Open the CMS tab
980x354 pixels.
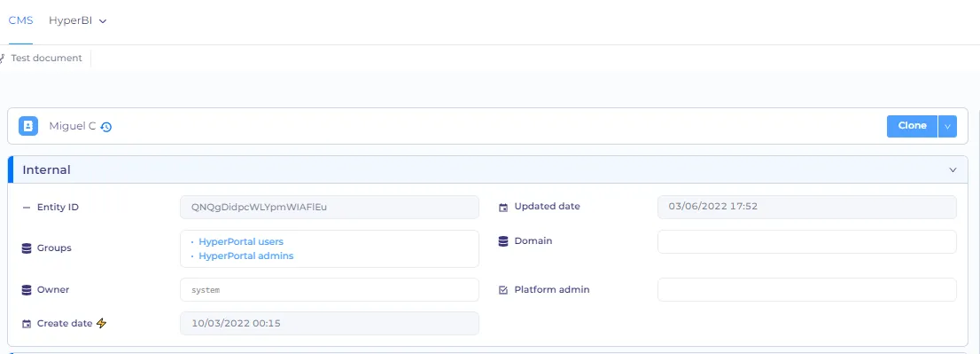point(20,20)
